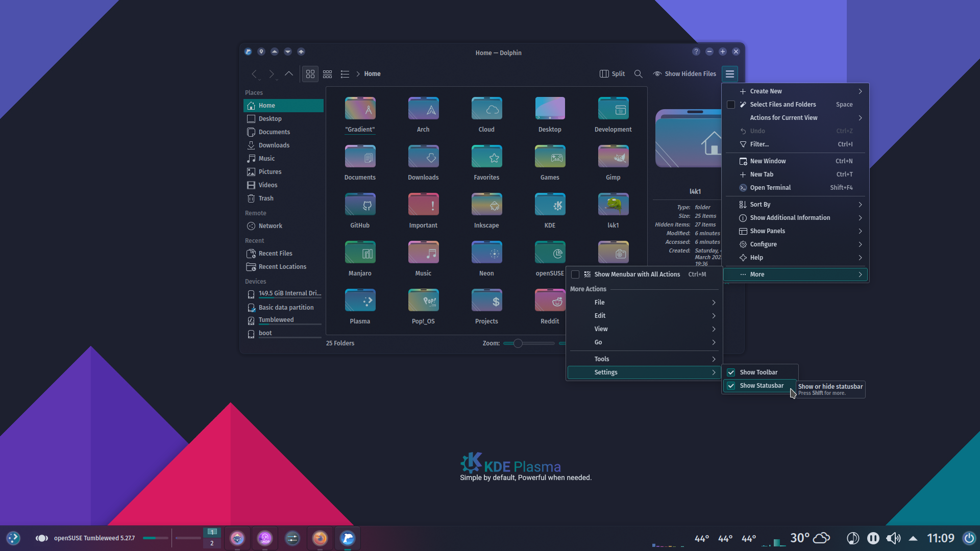Open the Development folder
Screen dimensions: 980x551
(613, 115)
